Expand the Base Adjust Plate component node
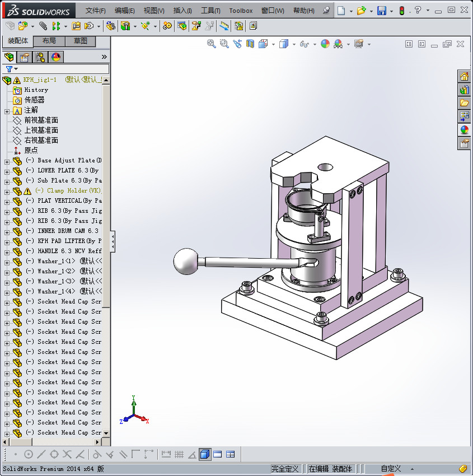473x476 pixels. pos(7,162)
